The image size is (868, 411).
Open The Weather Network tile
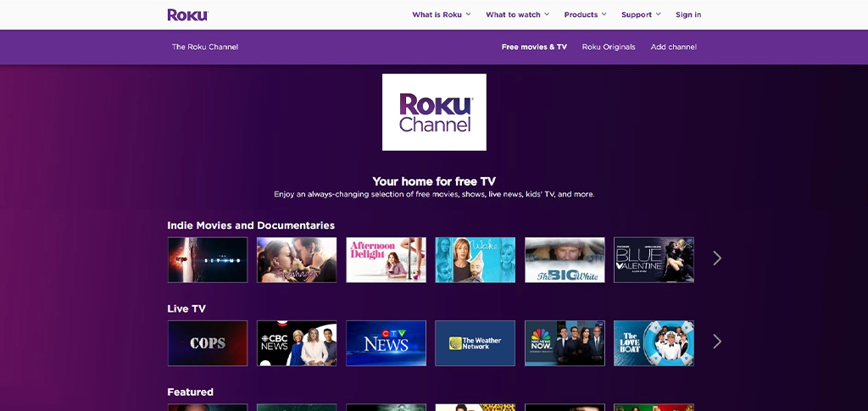click(x=475, y=343)
